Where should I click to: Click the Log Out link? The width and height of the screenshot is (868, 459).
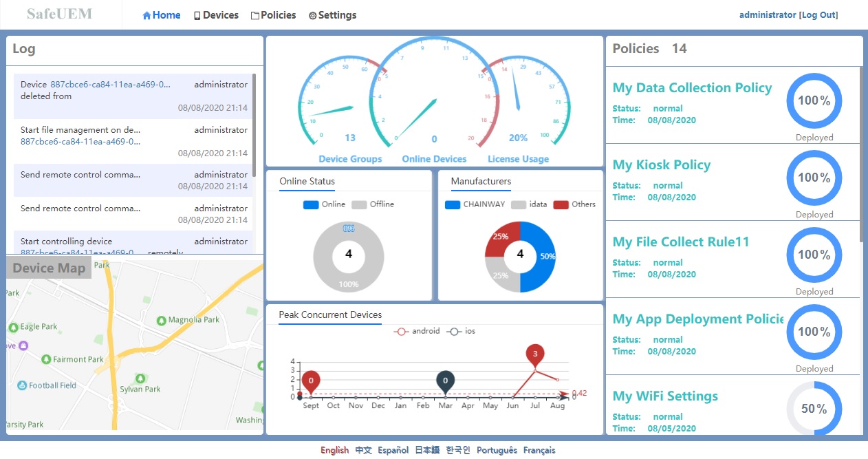coord(819,15)
